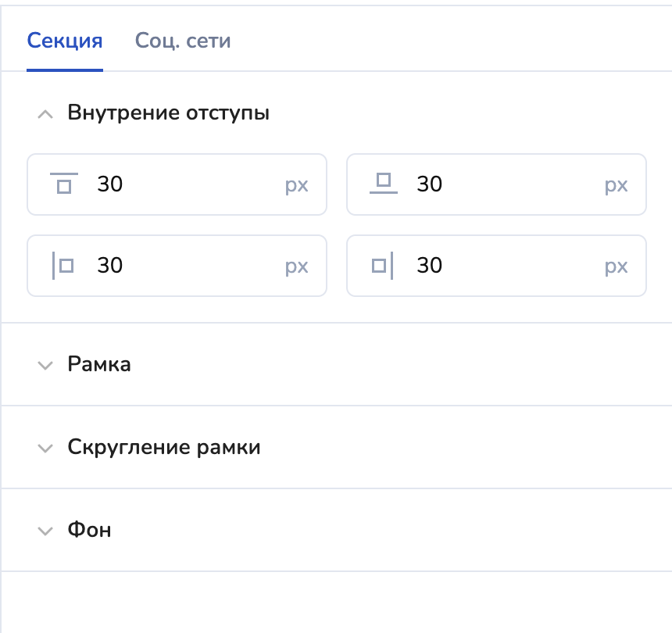Click the Фон section label
The image size is (672, 633).
tap(90, 530)
